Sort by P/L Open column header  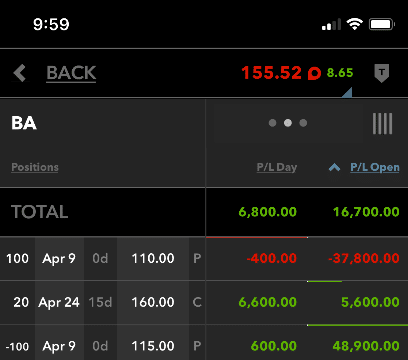point(375,167)
